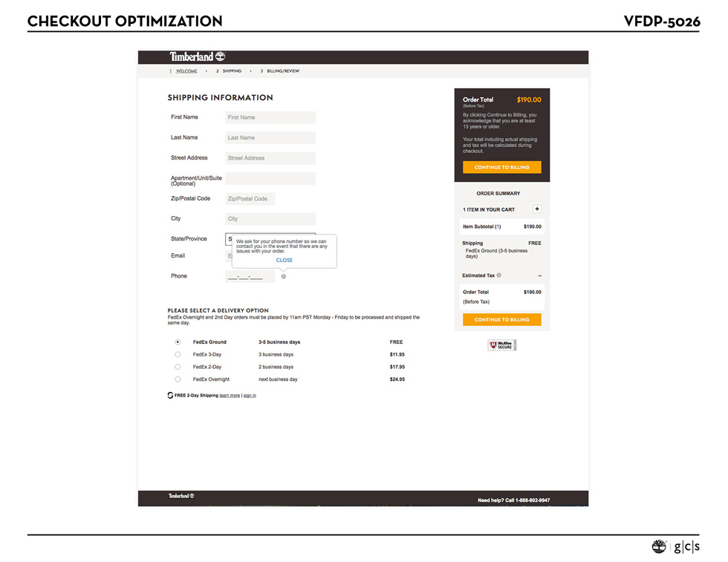Click the Last Name field
Screen dimensions: 728x562
pyautogui.click(x=270, y=138)
